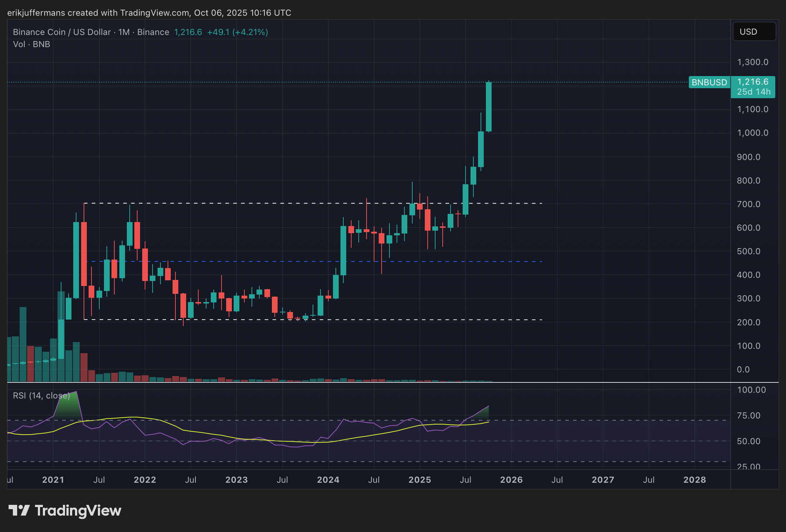Click the 2022 label on time axis
786x532 pixels.
[145, 480]
